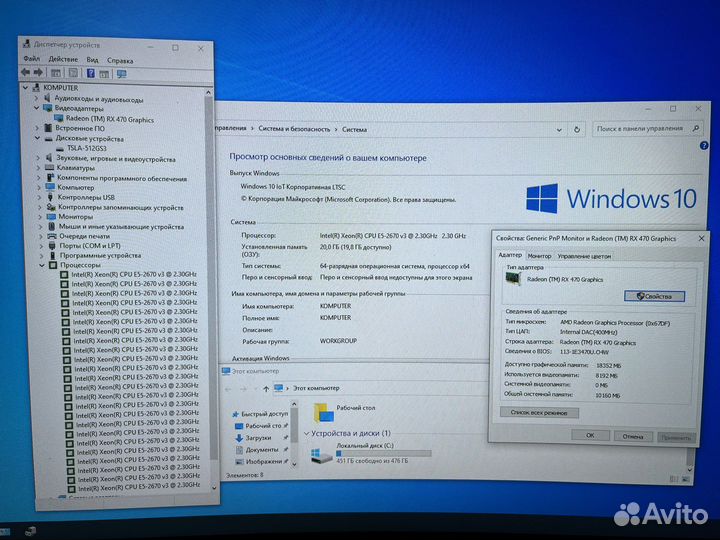Screen dimensions: 720x540
Task: Click the back arrow in Device Manager toolbar
Action: click(25, 72)
